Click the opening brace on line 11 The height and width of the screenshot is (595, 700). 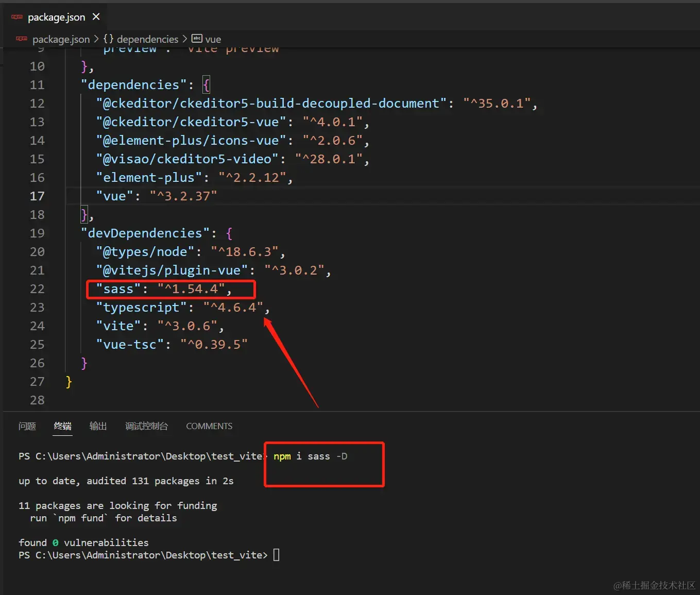point(207,85)
